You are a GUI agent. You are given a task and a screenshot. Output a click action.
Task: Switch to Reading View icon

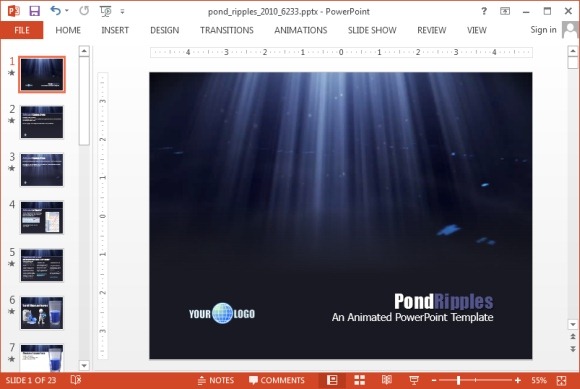[387, 380]
